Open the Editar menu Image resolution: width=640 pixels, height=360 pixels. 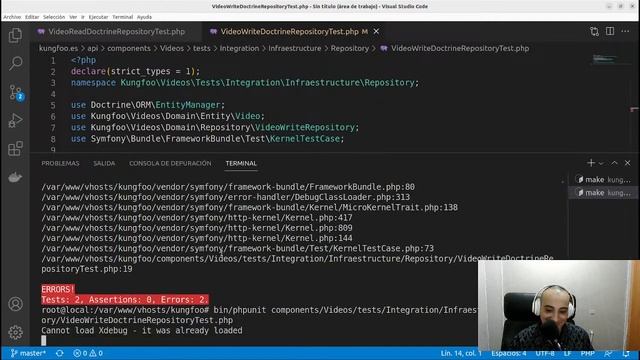32,17
